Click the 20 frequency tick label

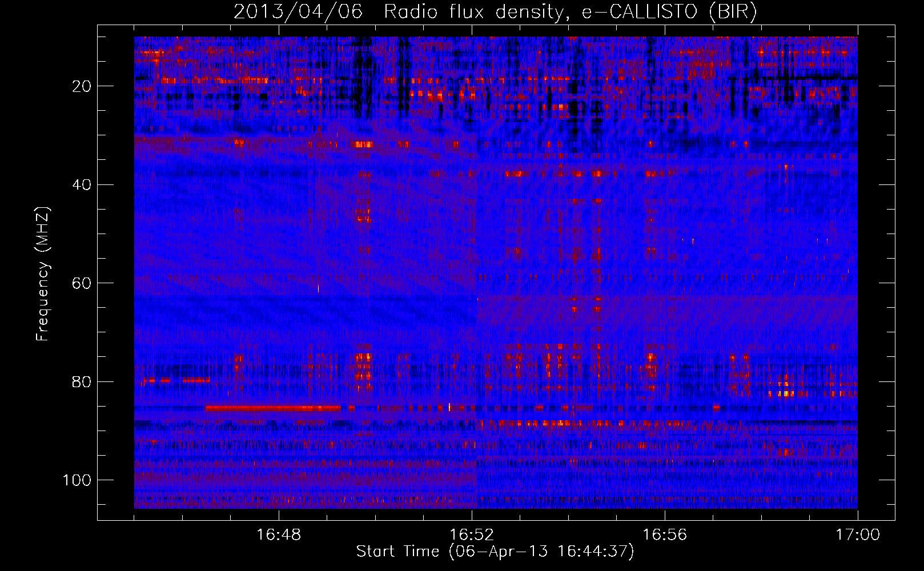click(82, 86)
